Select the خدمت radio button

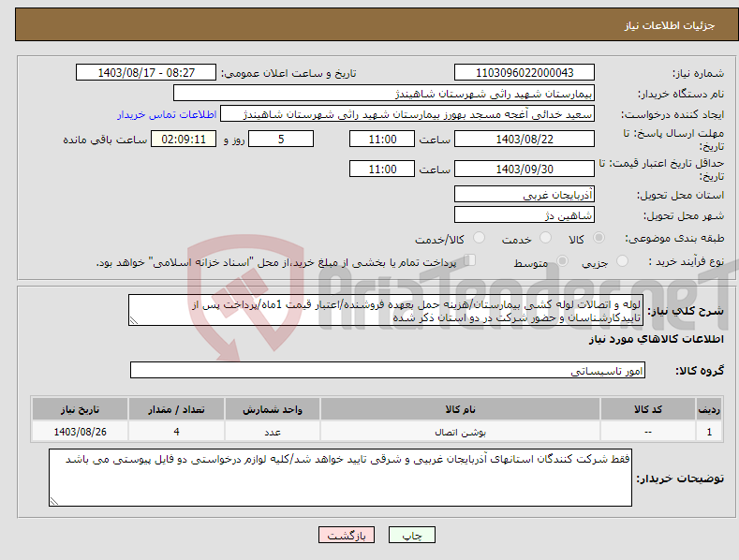coord(545,238)
